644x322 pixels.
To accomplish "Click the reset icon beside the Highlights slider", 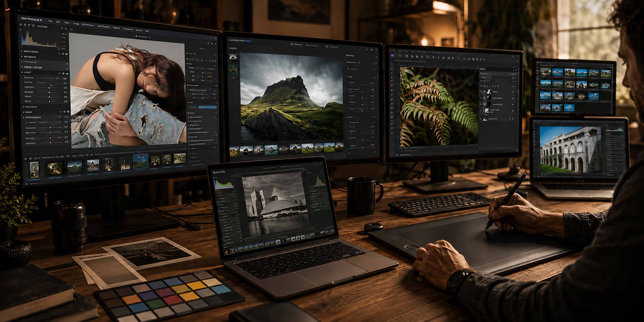I will [65, 88].
